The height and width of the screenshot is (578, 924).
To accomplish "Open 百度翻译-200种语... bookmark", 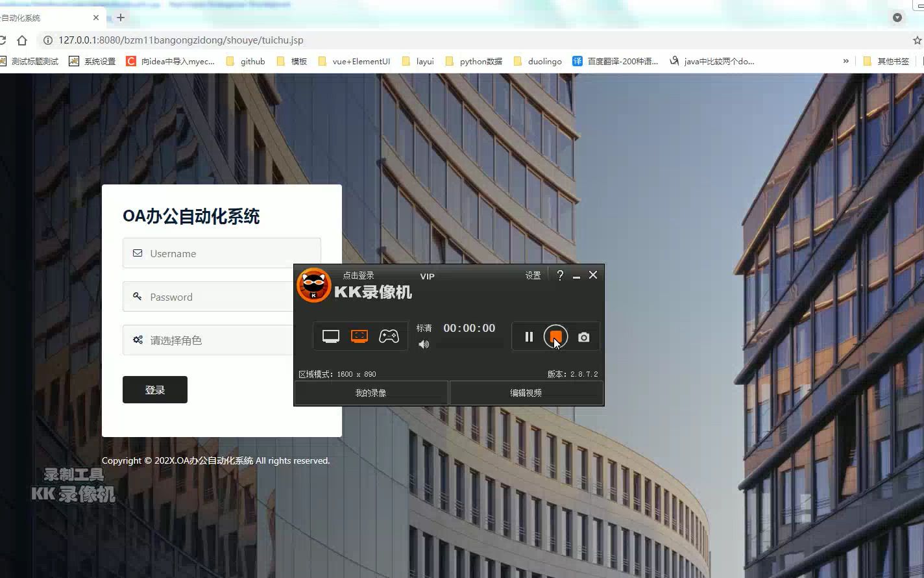I will (616, 61).
